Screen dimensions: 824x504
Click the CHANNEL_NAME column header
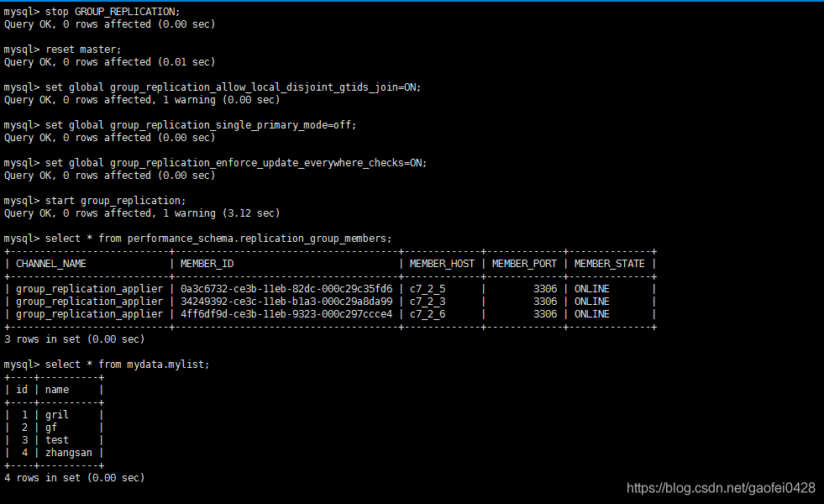(x=51, y=264)
